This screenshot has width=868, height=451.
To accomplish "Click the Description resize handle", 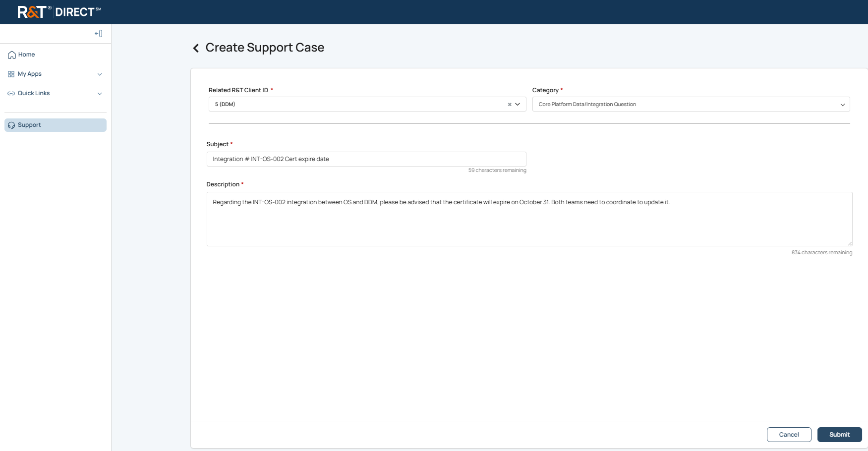I will coord(849,243).
